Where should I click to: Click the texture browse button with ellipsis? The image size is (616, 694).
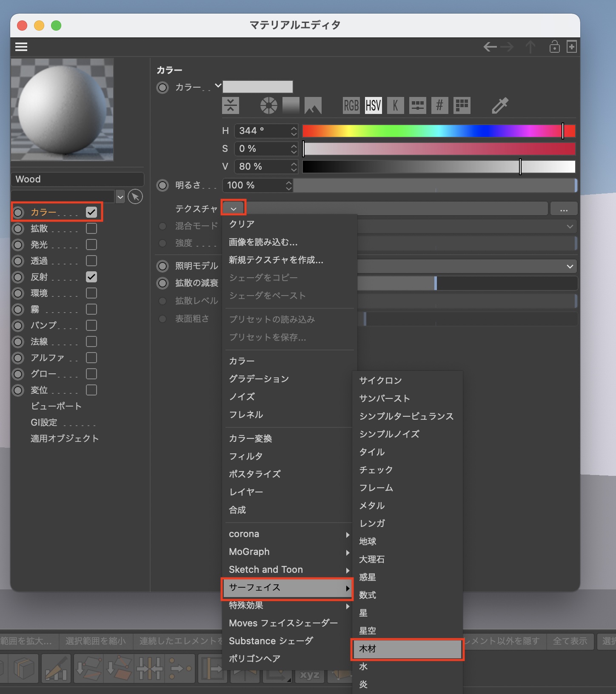(x=564, y=209)
